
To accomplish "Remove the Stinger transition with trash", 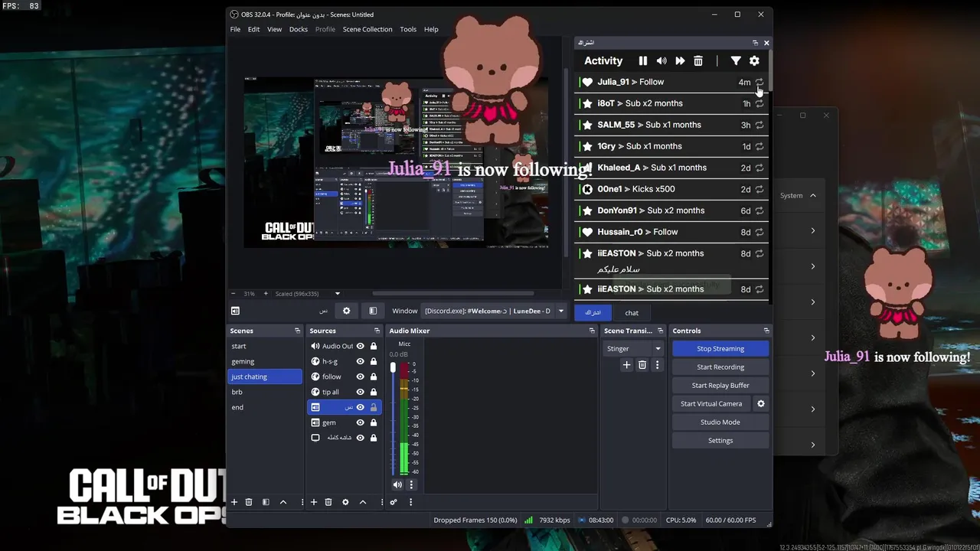I will (642, 365).
